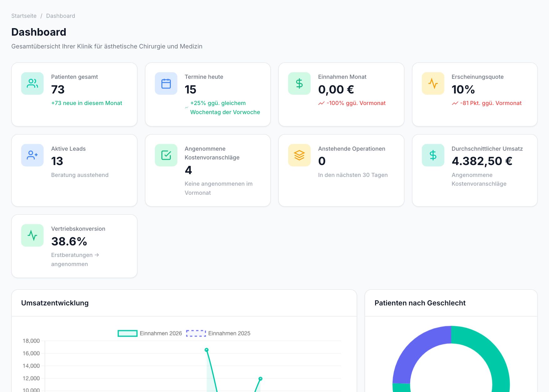
Task: Toggle the Einnahmen 2025 legend entry
Action: coord(218,334)
